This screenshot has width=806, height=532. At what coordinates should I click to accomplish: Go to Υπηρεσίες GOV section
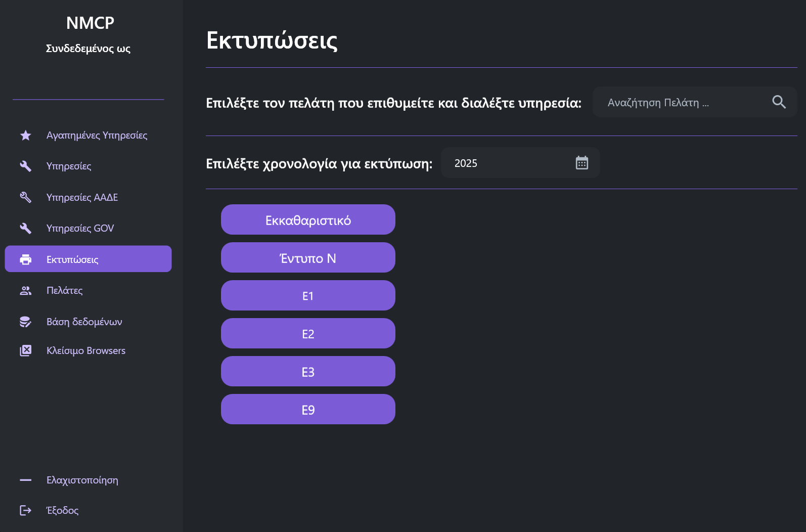pyautogui.click(x=80, y=228)
